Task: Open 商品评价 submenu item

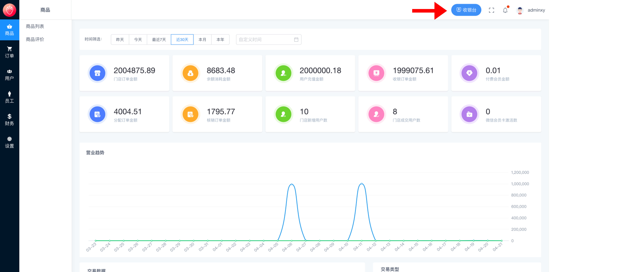Action: coord(35,39)
